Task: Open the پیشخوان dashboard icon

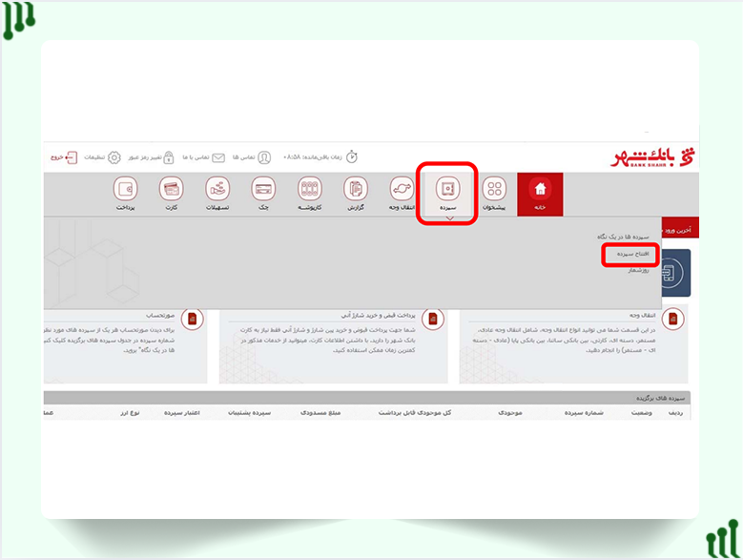Action: (x=494, y=190)
